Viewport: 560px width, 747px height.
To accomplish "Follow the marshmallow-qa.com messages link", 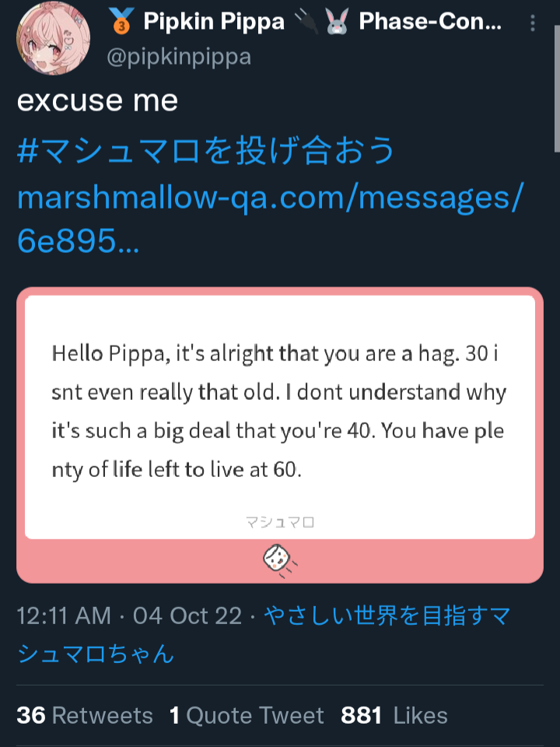I will click(x=270, y=218).
